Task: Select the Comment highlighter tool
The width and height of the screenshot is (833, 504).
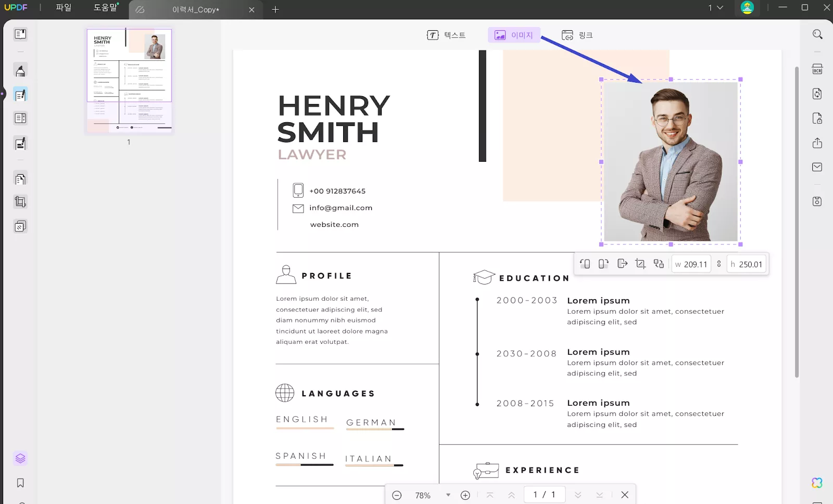Action: [20, 70]
